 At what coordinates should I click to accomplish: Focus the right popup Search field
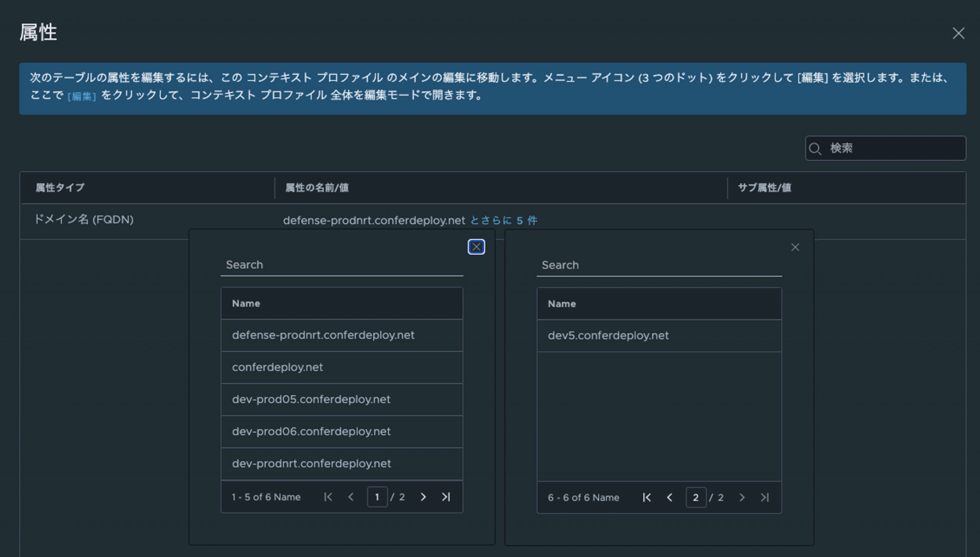pyautogui.click(x=658, y=265)
